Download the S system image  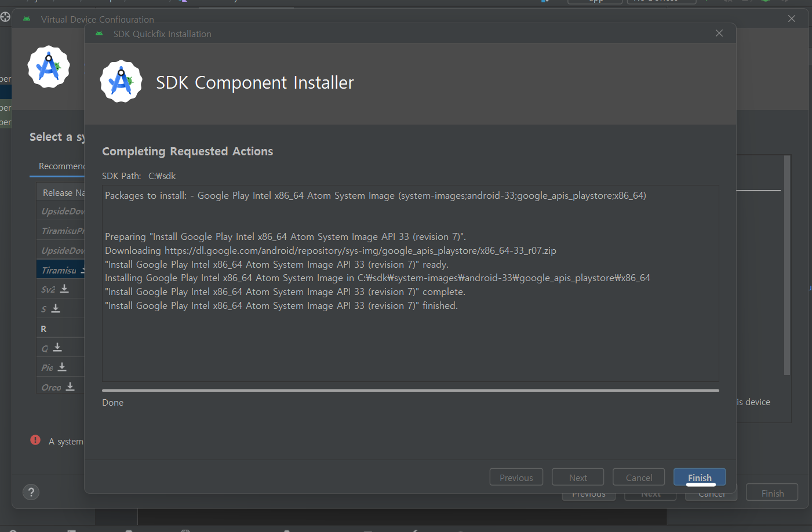click(x=56, y=308)
